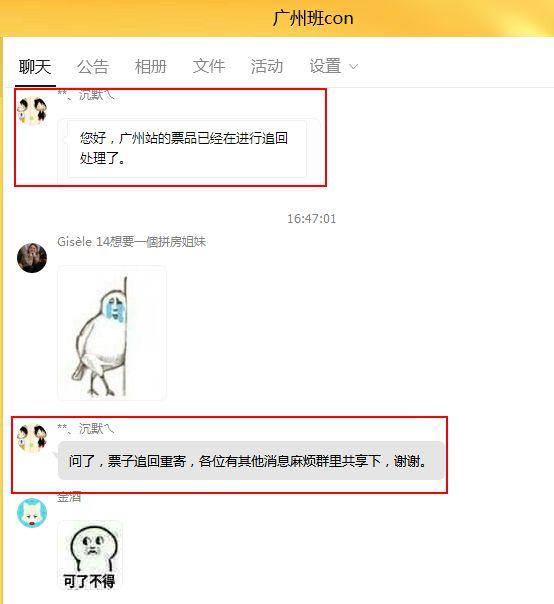Viewport: 554px width, 604px height.
Task: Click 沉默 user avatar on first message
Action: tap(32, 111)
